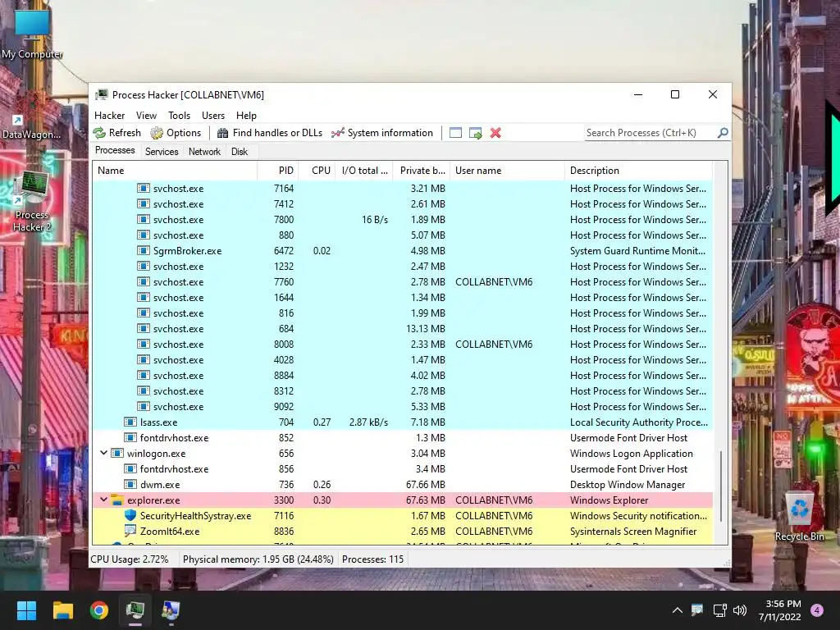Switch to the Services tab
The width and height of the screenshot is (840, 630).
[162, 152]
